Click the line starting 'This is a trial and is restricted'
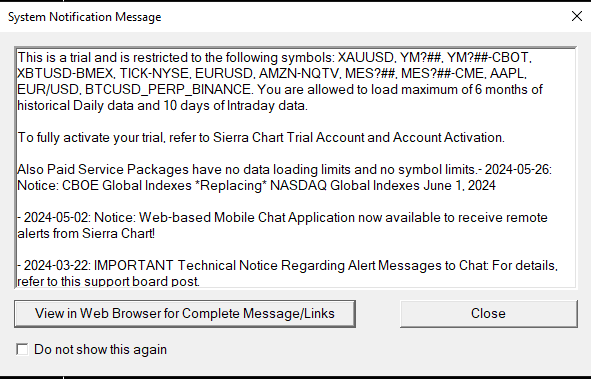The height and width of the screenshot is (379, 591). (x=275, y=57)
